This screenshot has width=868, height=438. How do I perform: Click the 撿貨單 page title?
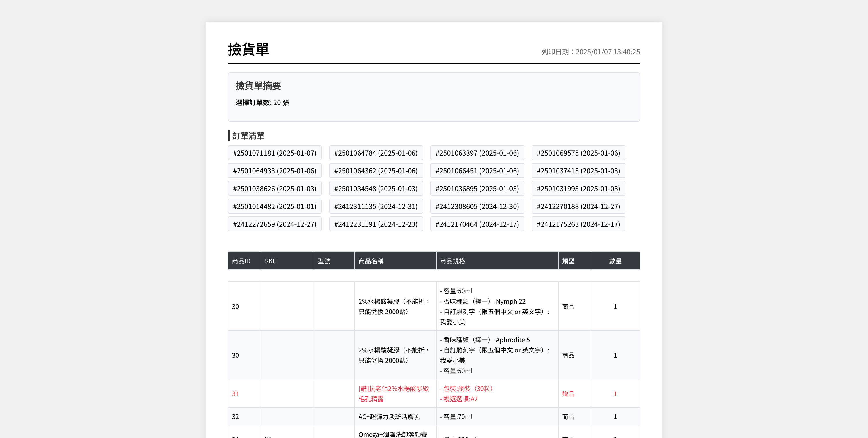click(x=248, y=50)
